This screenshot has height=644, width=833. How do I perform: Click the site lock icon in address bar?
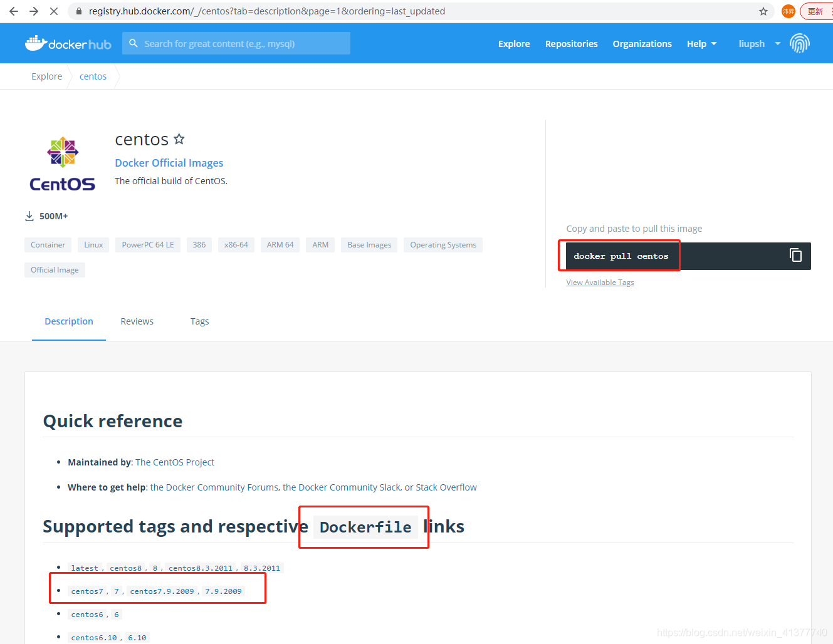click(78, 11)
